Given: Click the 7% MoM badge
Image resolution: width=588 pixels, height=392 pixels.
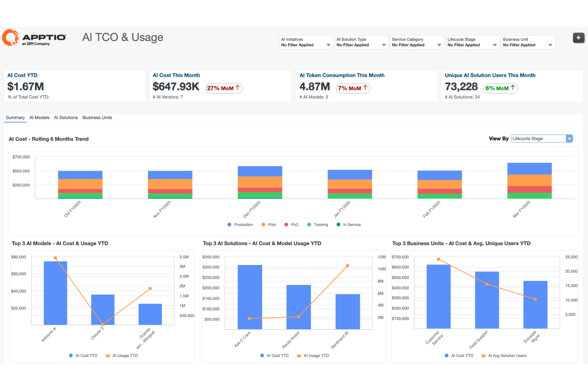Looking at the screenshot, I should tap(353, 88).
